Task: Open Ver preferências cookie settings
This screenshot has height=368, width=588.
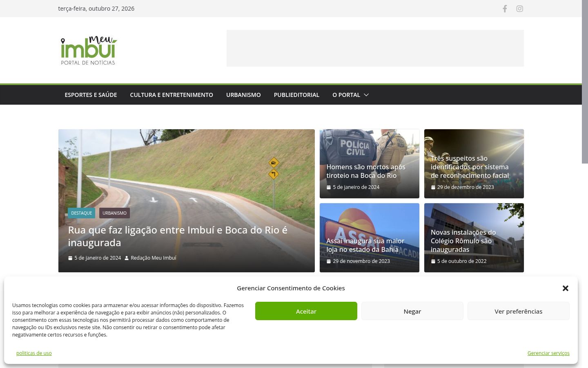Action: [519, 311]
